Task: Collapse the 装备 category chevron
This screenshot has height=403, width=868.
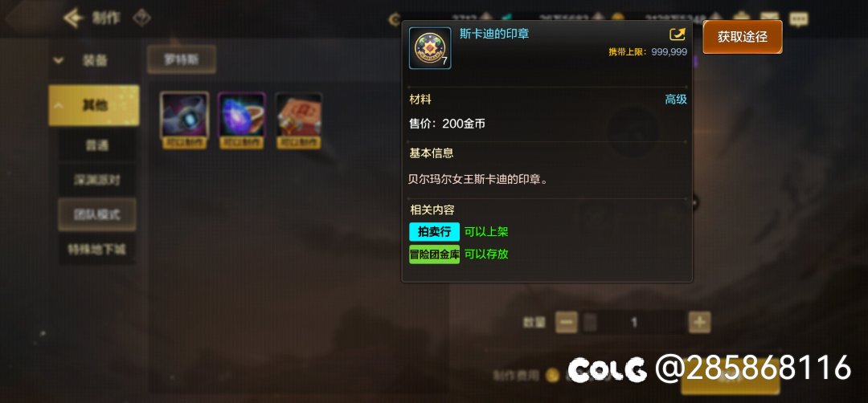Action: [x=58, y=60]
